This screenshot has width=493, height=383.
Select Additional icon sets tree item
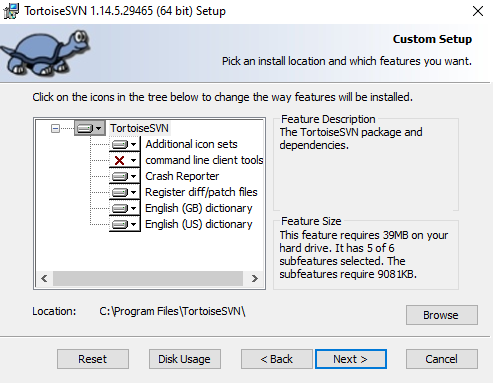point(191,144)
